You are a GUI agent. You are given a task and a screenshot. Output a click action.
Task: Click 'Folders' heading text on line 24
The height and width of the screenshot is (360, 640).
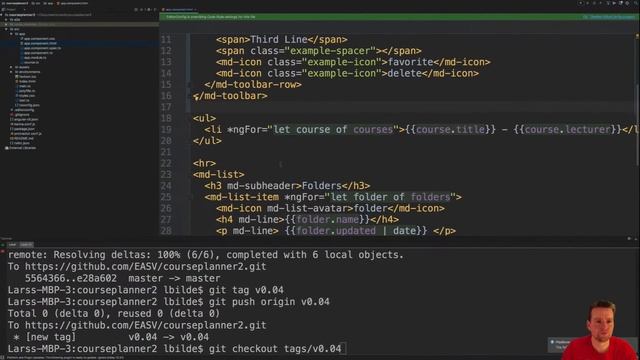tap(322, 186)
